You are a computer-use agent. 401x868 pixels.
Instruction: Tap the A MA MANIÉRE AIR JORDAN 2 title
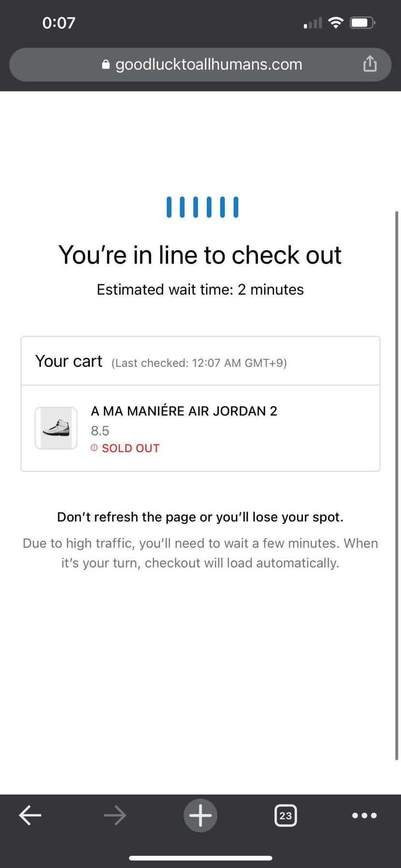tap(184, 411)
